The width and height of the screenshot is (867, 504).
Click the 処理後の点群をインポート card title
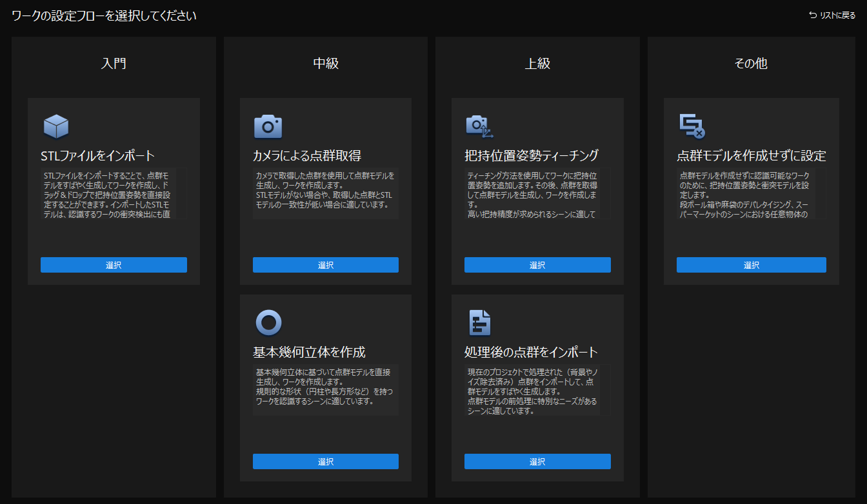point(531,353)
